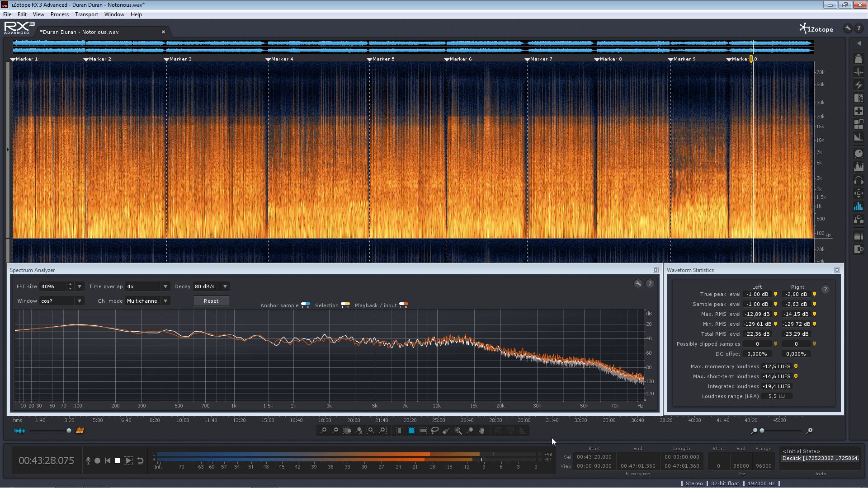This screenshot has width=868, height=488.
Task: Collapse the module sidebar with left arrow
Action: [859, 43]
